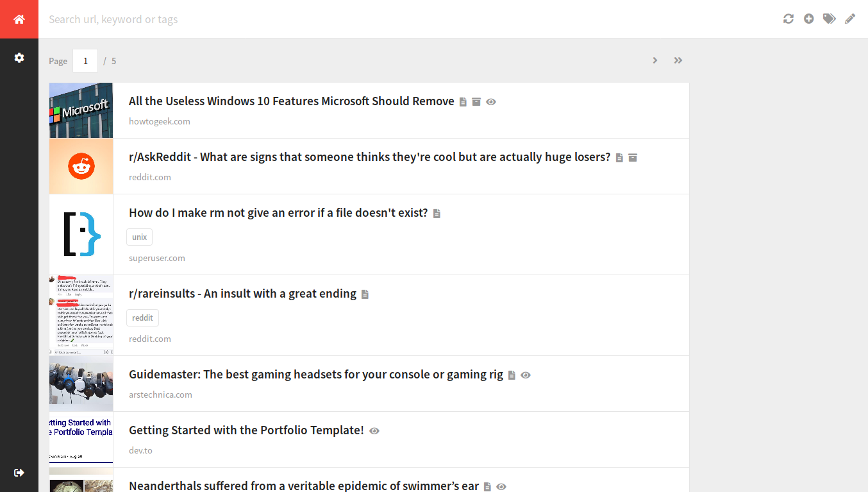
Task: Open 'All the Useless Windows 10 Features' title
Action: [x=292, y=101]
